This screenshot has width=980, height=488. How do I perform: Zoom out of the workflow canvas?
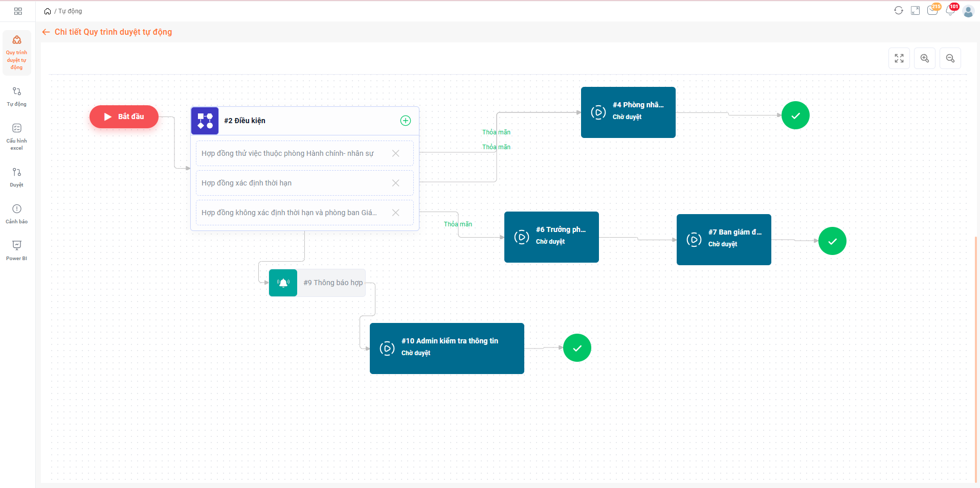click(950, 58)
